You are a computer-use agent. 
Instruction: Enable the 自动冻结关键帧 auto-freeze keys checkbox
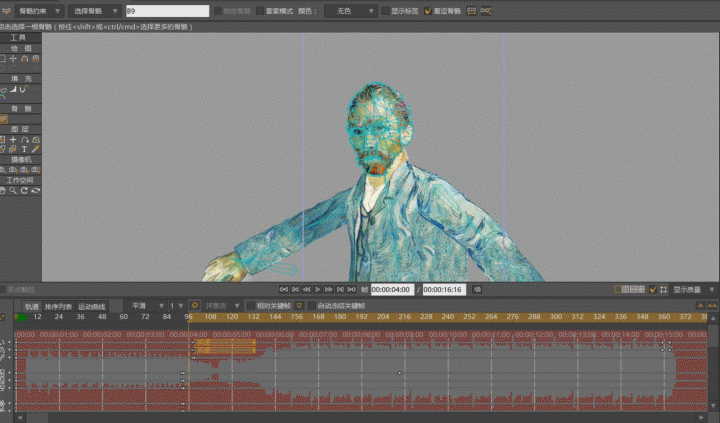point(312,305)
